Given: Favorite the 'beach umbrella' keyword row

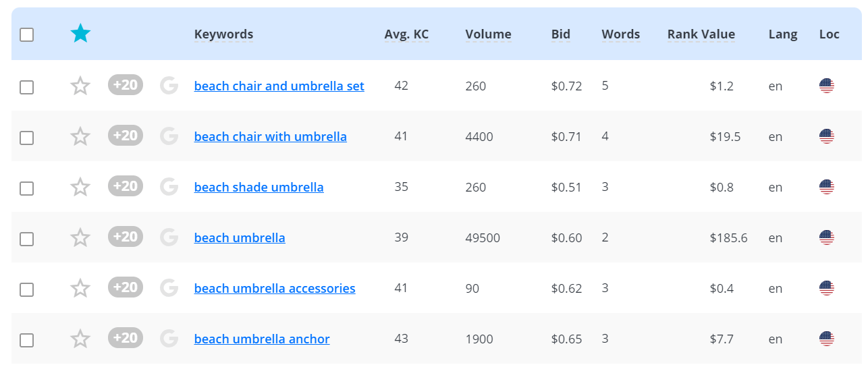Looking at the screenshot, I should click(80, 237).
